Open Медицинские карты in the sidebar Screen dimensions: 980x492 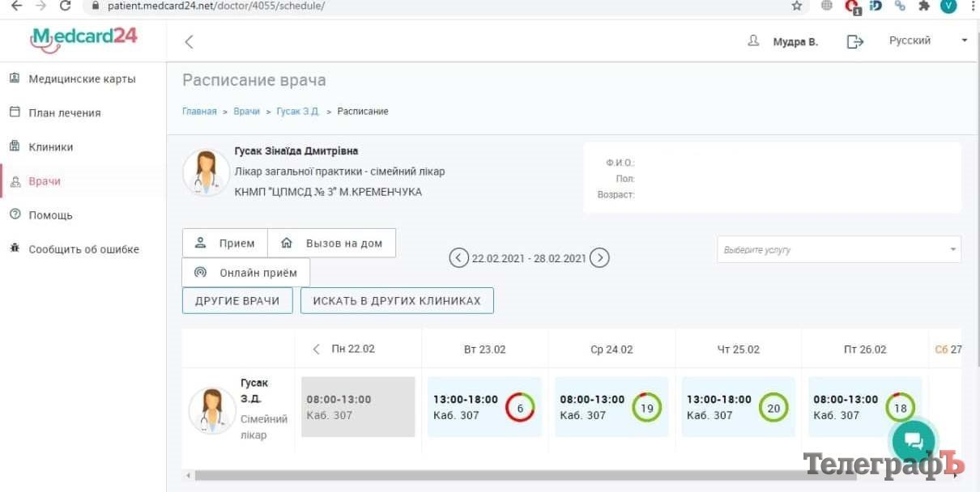click(82, 79)
